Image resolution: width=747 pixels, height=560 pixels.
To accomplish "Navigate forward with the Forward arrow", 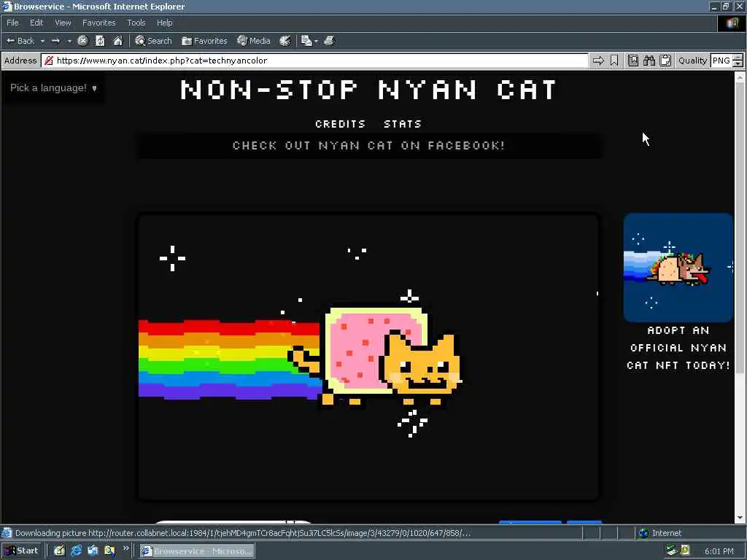I will click(x=55, y=41).
